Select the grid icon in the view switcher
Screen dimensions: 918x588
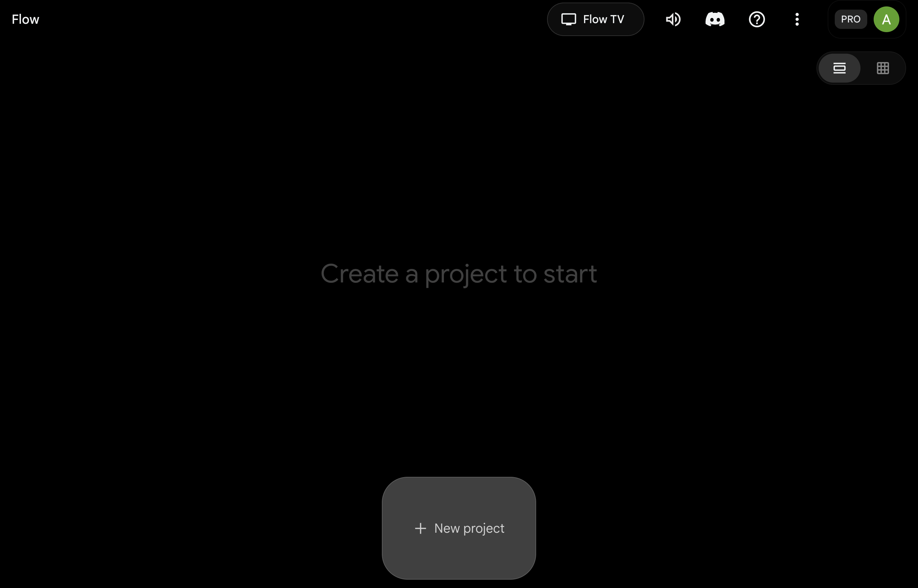point(883,68)
